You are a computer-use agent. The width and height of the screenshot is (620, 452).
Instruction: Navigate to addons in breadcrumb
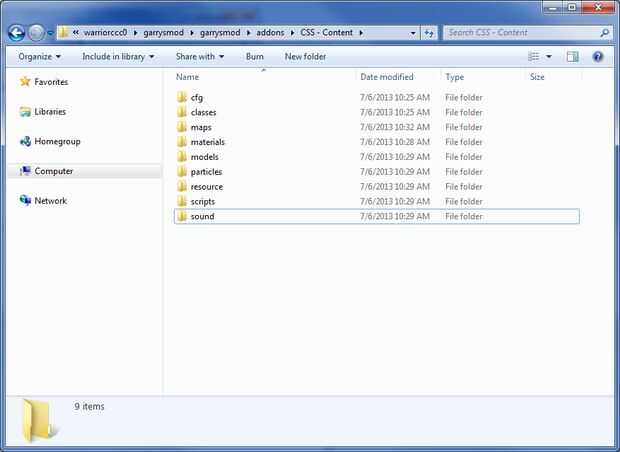pyautogui.click(x=270, y=32)
